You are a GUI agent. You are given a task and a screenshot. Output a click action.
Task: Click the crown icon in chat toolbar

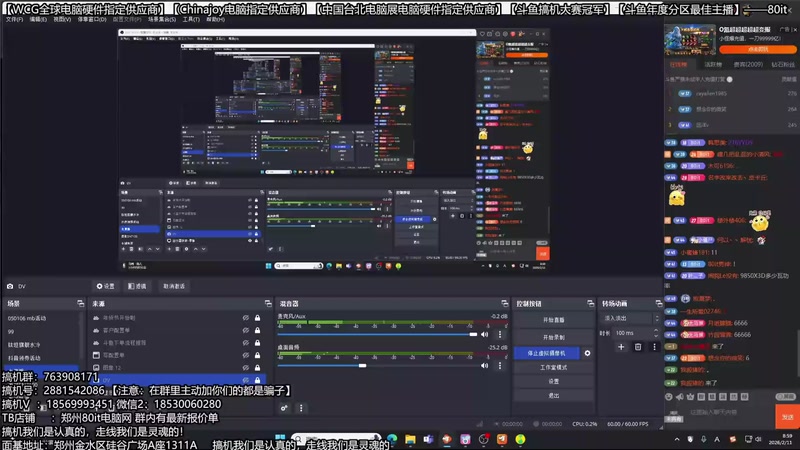(690, 396)
